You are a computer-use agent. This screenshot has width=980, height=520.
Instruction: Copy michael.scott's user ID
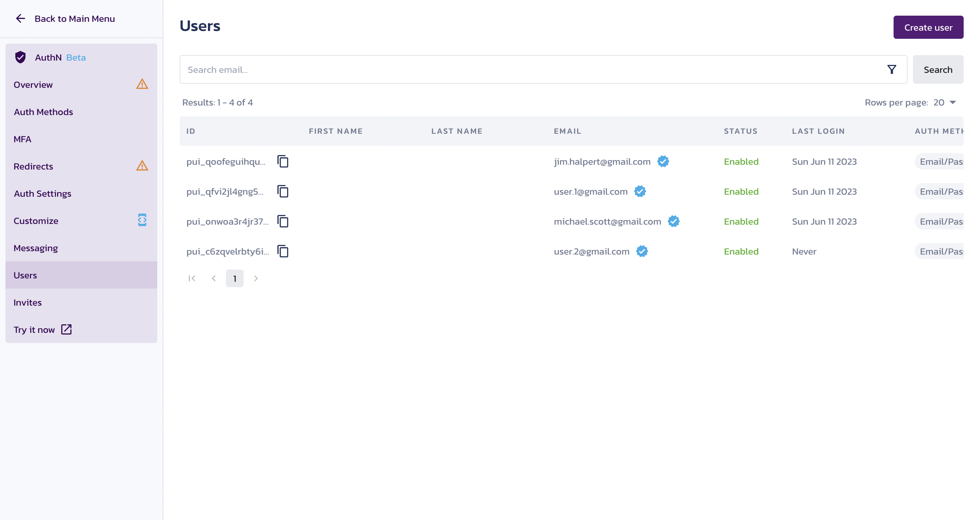point(283,222)
